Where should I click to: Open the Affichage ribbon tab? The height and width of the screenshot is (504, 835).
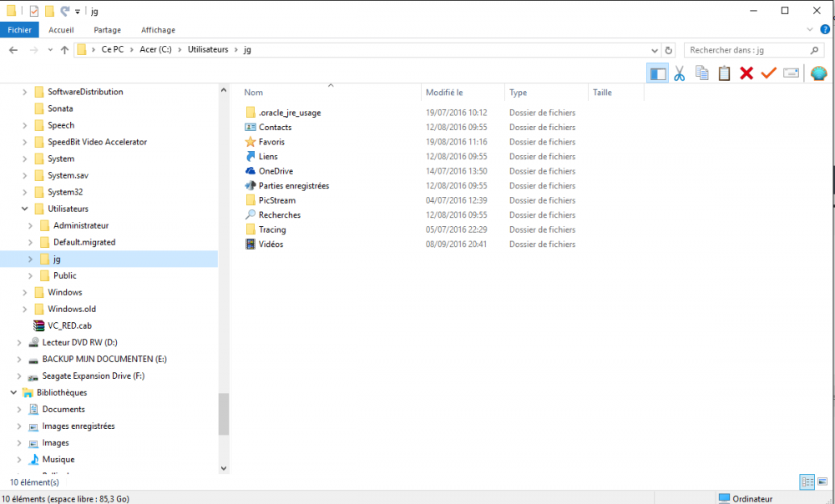158,30
